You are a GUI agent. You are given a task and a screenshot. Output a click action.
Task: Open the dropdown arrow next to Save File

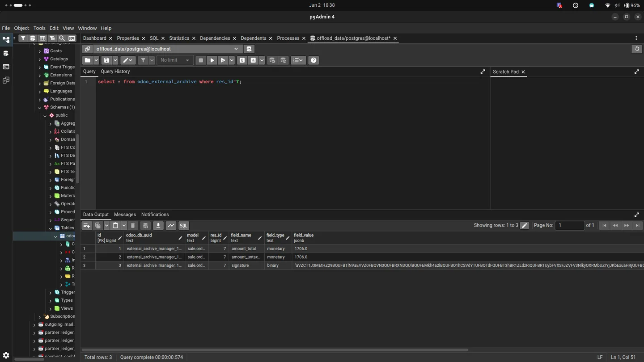click(115, 60)
